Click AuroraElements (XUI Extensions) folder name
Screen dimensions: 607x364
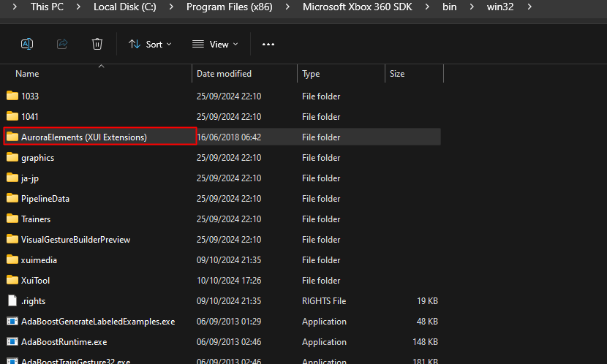[x=84, y=137]
